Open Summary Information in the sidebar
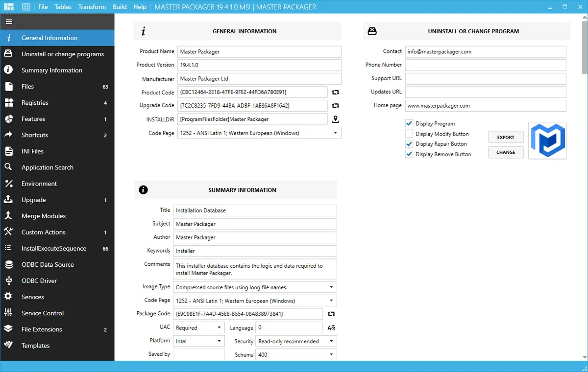588x372 pixels. pyautogui.click(x=57, y=70)
